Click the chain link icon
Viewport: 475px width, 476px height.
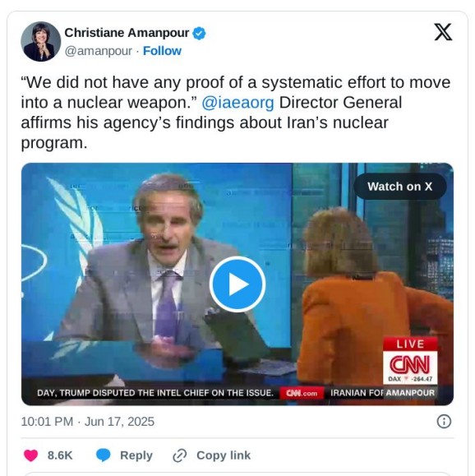pyautogui.click(x=180, y=455)
